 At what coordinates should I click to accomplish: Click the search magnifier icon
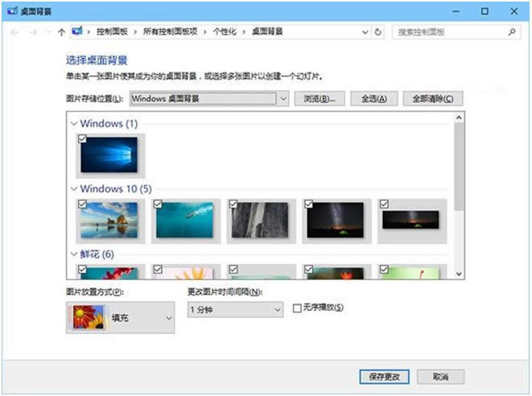[512, 32]
